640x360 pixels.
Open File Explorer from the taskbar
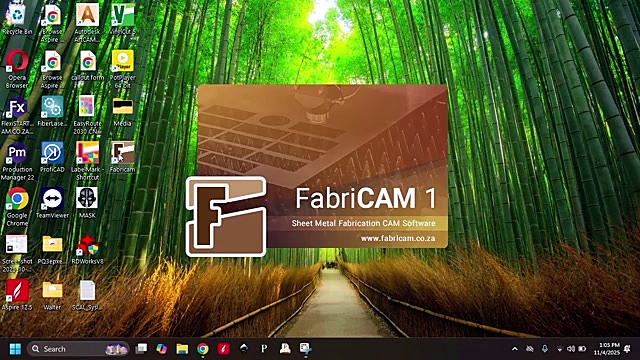[182, 349]
